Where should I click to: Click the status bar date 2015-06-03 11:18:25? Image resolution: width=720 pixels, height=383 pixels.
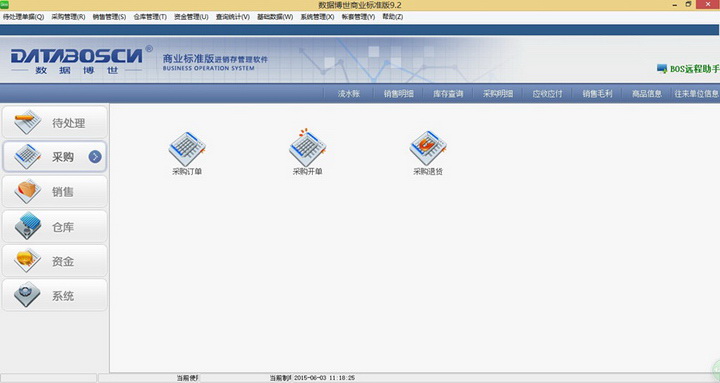coord(324,378)
